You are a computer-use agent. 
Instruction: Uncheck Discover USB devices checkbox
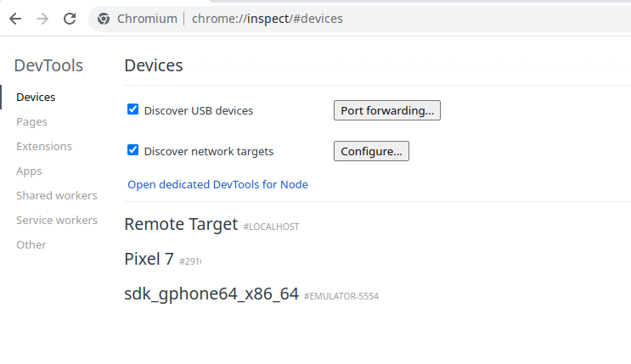pyautogui.click(x=132, y=109)
